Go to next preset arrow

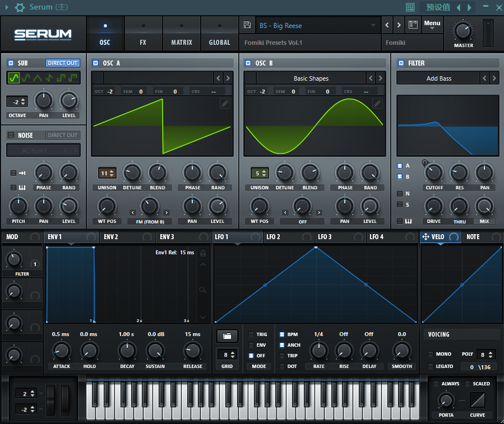[399, 25]
